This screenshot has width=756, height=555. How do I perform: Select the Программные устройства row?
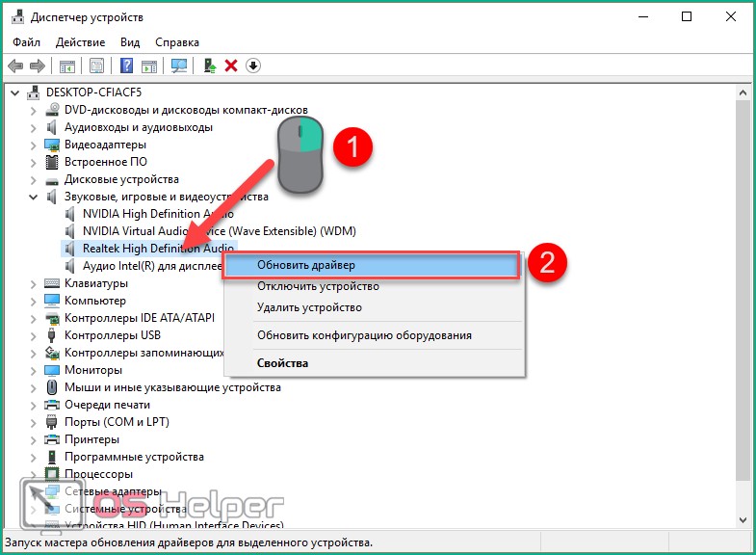(x=134, y=457)
